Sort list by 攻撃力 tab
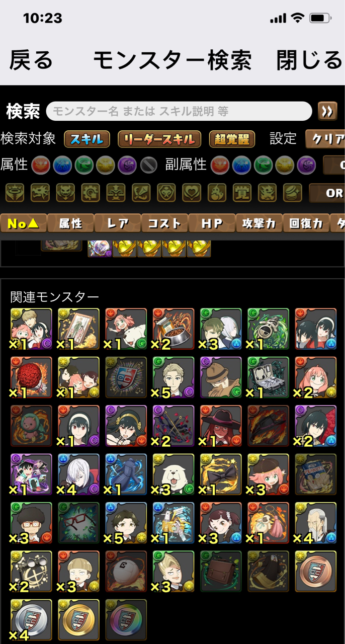 pyautogui.click(x=259, y=223)
